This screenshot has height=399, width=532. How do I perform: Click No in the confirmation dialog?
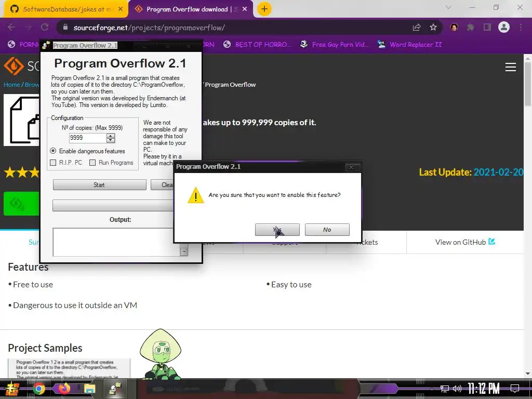pyautogui.click(x=327, y=230)
